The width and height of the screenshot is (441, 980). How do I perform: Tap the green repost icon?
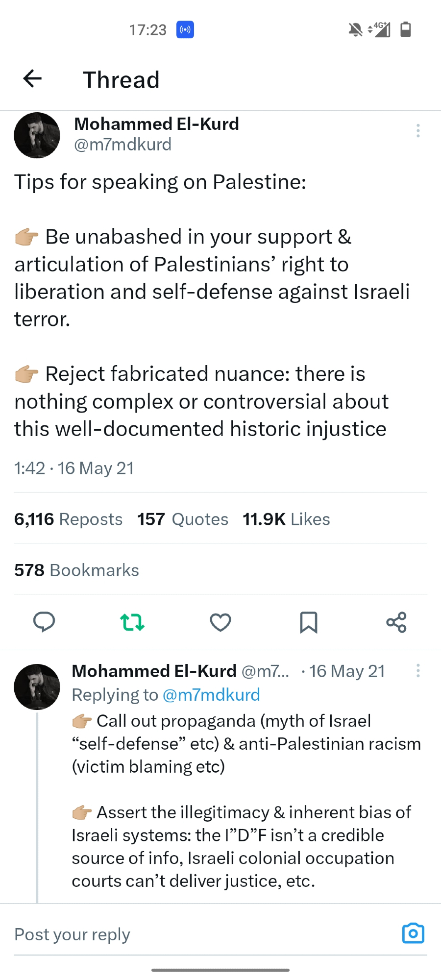point(132,622)
